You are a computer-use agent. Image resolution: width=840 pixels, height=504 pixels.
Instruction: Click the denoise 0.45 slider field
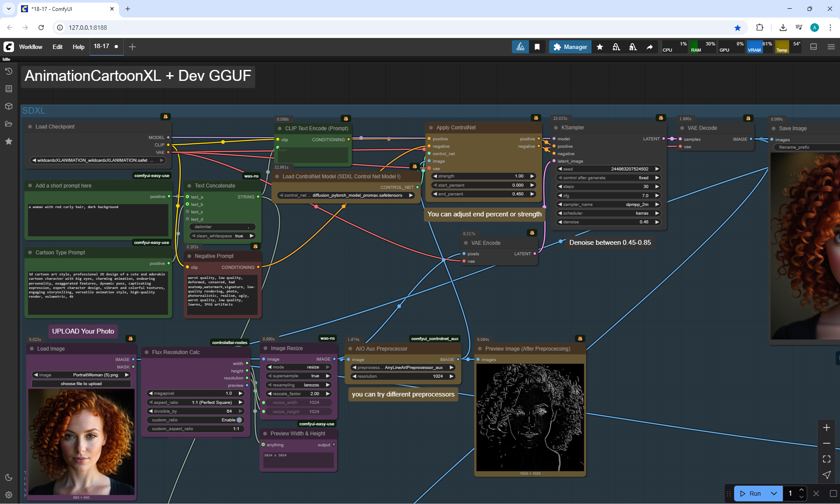pos(608,222)
